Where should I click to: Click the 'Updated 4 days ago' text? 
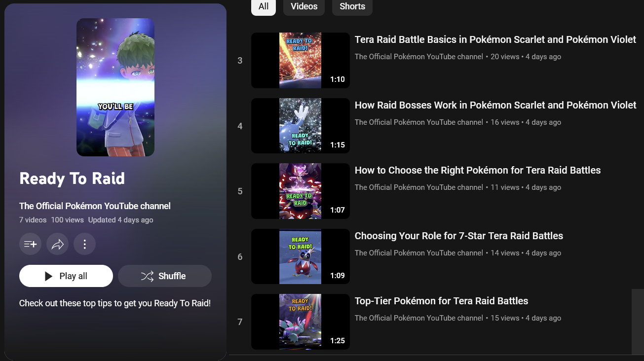(120, 220)
